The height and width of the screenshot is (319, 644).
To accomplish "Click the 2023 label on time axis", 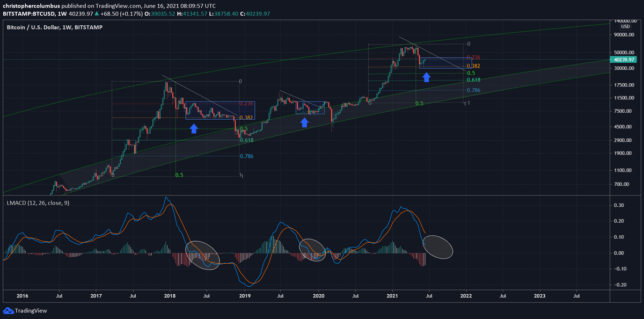I will point(540,295).
